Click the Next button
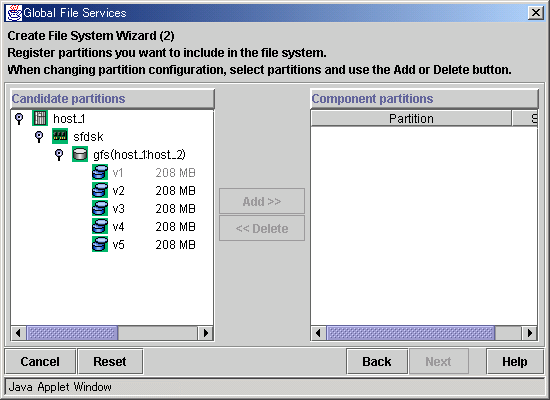 pos(438,361)
